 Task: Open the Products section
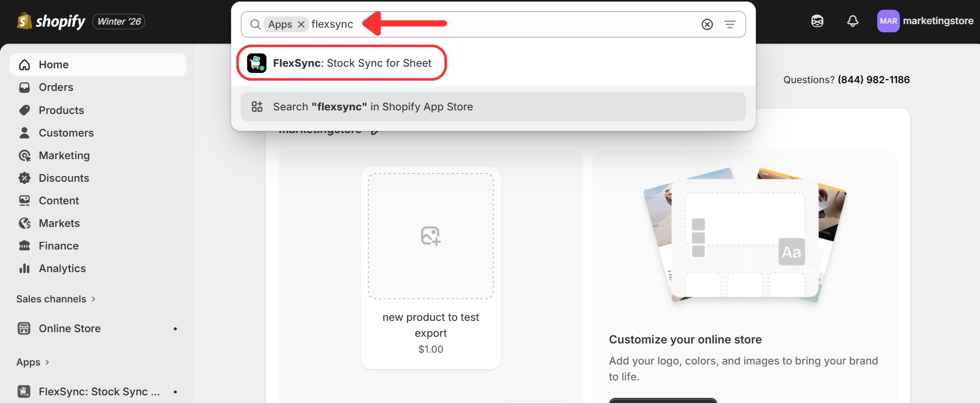point(61,110)
